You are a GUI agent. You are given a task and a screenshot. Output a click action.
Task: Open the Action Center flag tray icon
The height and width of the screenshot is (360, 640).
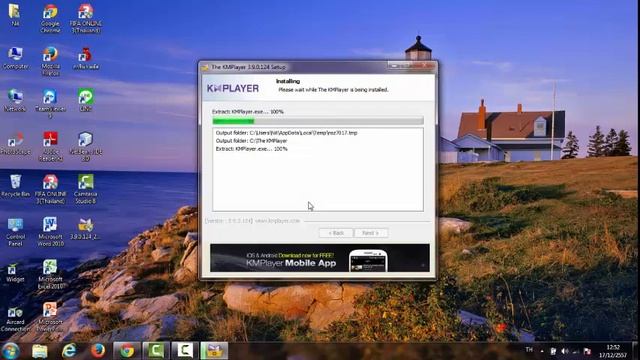[587, 351]
